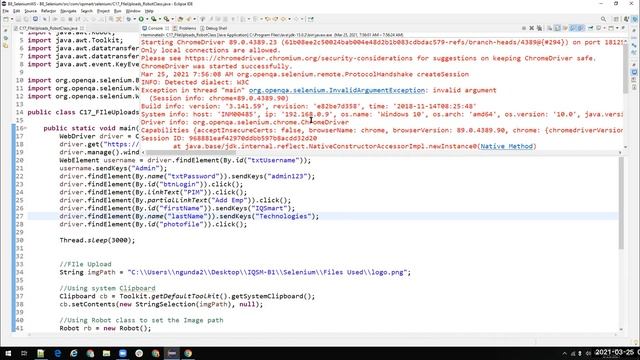
Task: Open the Native Method link in stack trace
Action: pyautogui.click(x=506, y=146)
